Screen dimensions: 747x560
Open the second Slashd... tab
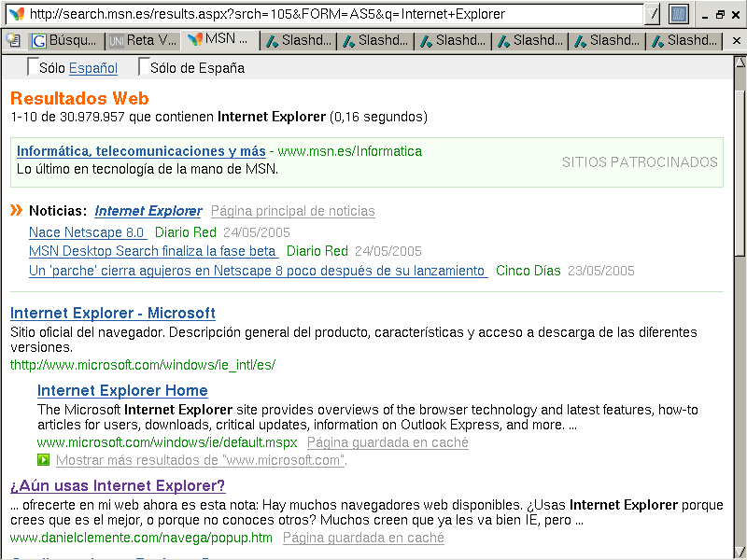click(375, 41)
